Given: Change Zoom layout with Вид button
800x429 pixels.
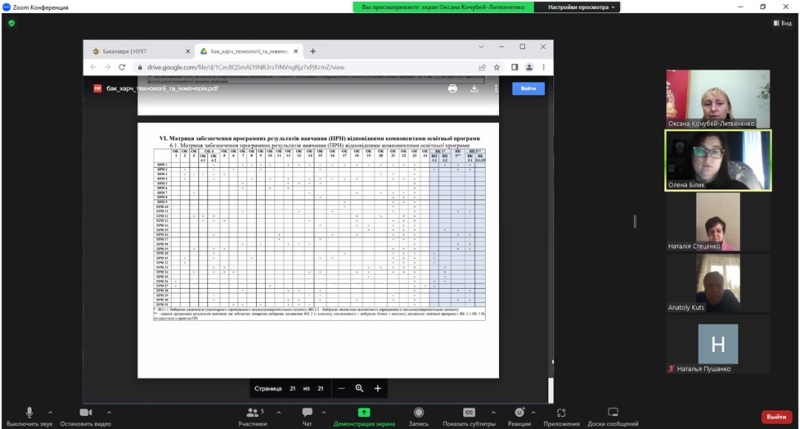Looking at the screenshot, I should (x=783, y=23).
